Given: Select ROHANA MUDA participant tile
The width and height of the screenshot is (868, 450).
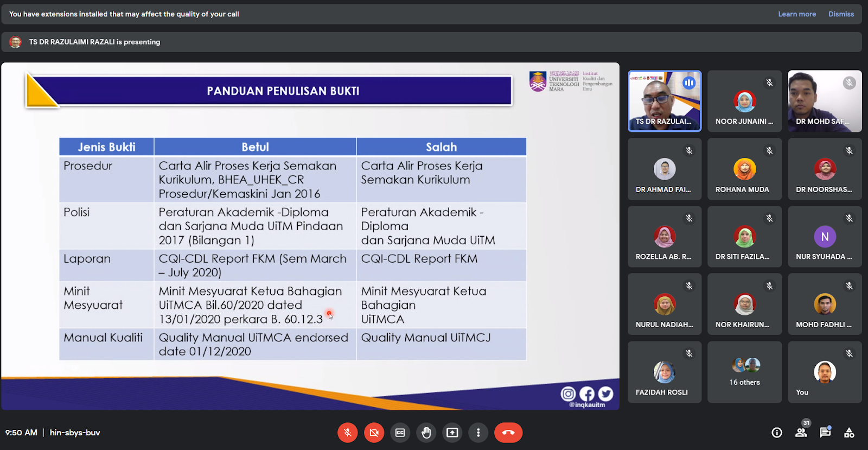Looking at the screenshot, I should coord(744,169).
